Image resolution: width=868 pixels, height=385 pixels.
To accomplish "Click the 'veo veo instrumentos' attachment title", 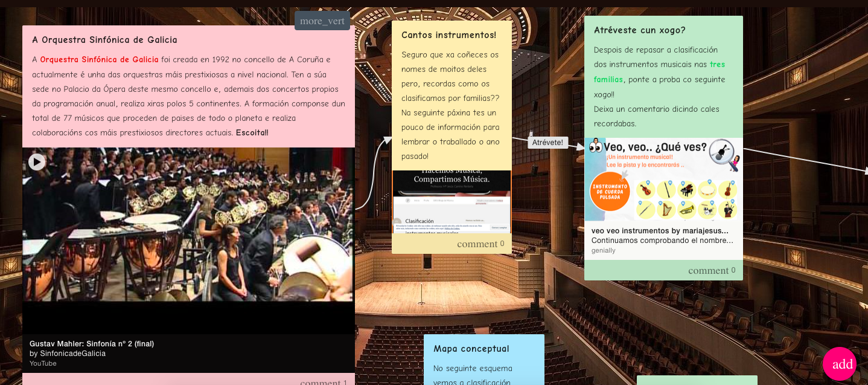I will click(660, 230).
